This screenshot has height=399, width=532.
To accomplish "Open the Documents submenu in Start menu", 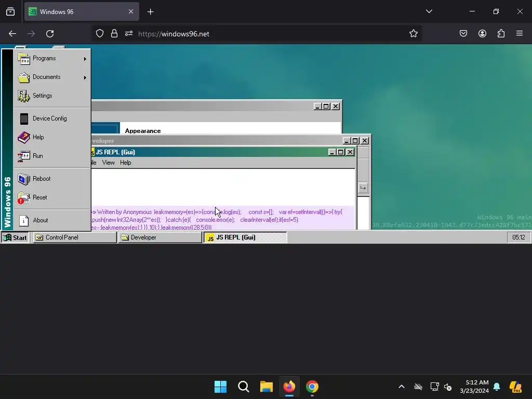I will [52, 77].
